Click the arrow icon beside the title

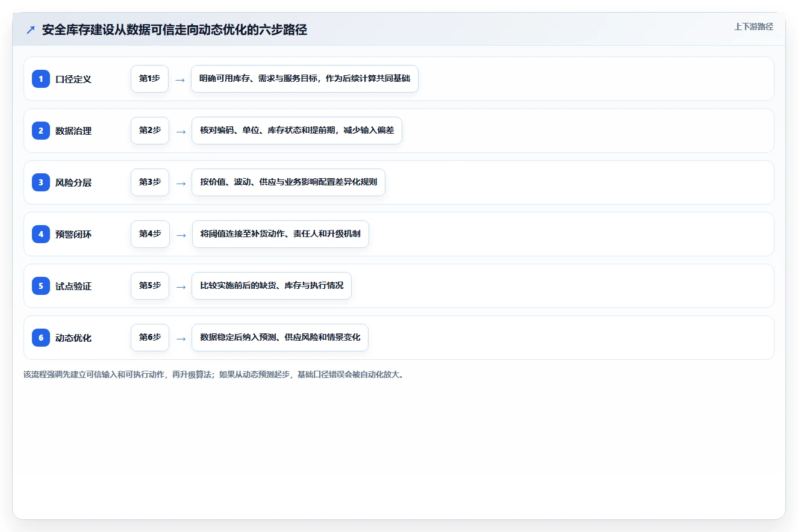click(x=31, y=30)
